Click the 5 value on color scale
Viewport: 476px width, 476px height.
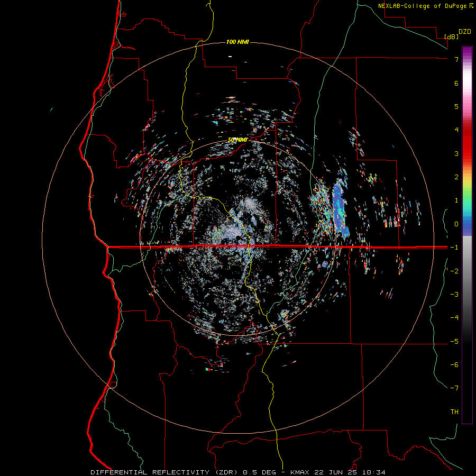tap(456, 106)
